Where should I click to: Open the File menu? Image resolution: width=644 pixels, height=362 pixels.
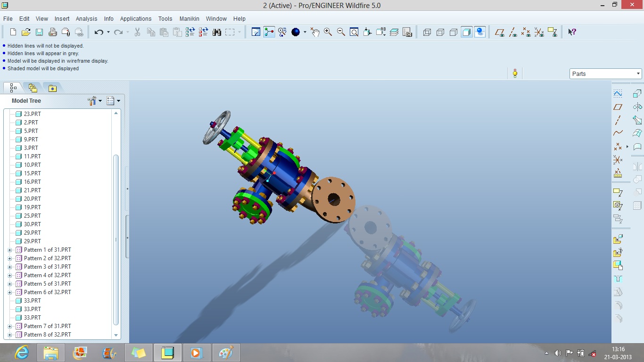(x=8, y=19)
